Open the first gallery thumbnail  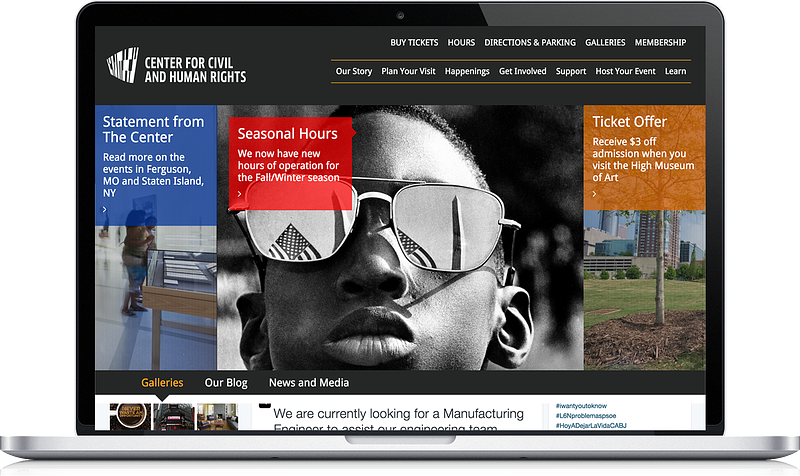point(128,417)
